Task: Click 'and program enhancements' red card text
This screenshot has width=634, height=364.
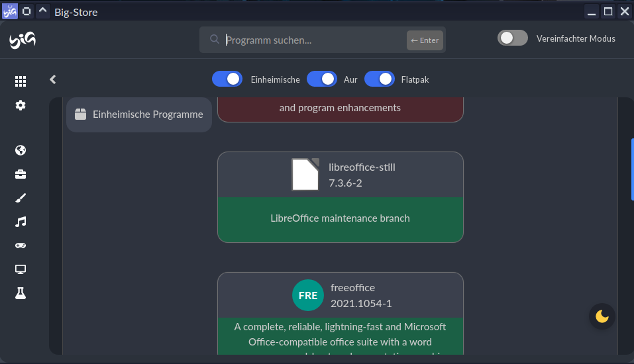Action: (x=340, y=108)
